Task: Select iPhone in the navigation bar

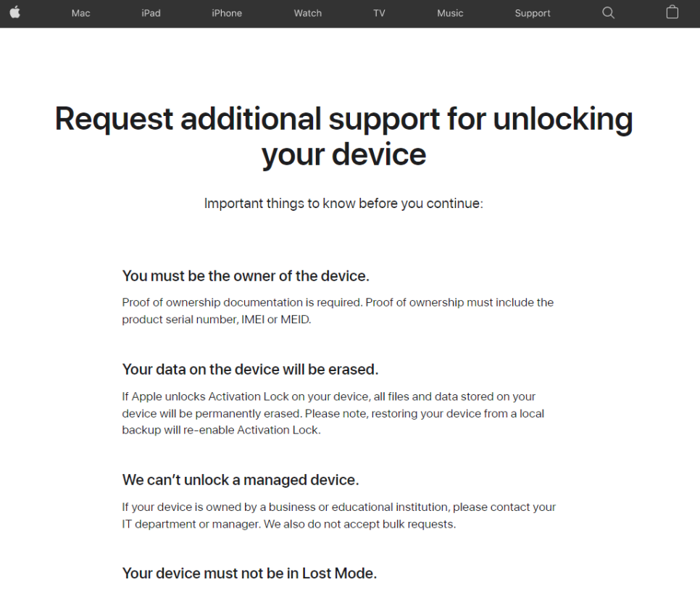Action: [227, 13]
